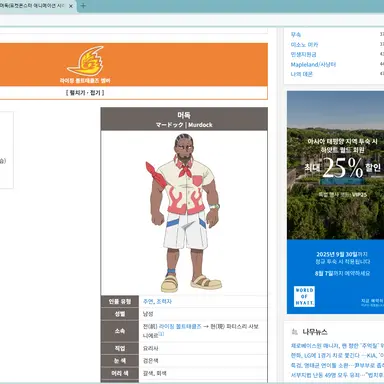The image size is (384, 384).
Task: Open the 라이징 볼트태클즈 link in 소속 row
Action: [x=180, y=327]
